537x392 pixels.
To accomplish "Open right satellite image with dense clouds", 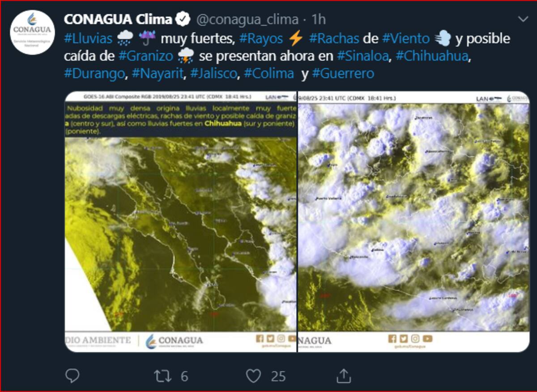I will (414, 222).
